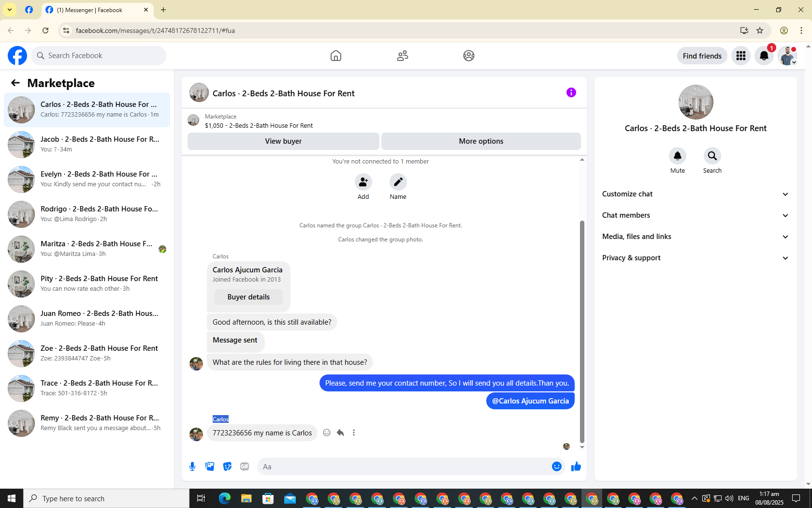Open Zoe's conversation in the list

(x=87, y=353)
